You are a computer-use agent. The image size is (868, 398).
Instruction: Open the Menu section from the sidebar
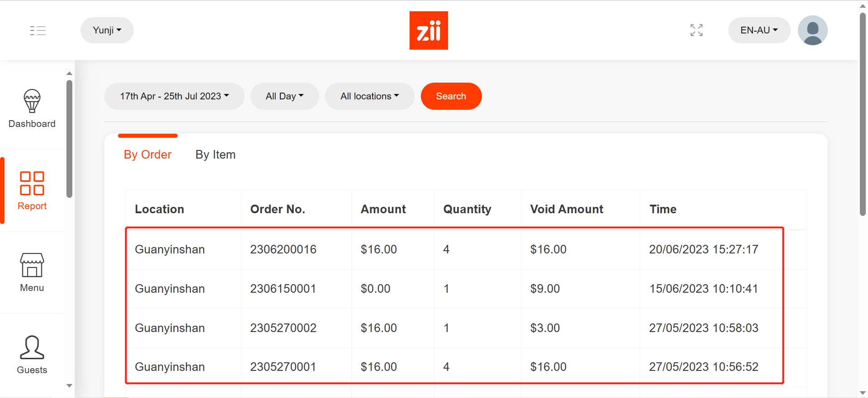coord(32,271)
